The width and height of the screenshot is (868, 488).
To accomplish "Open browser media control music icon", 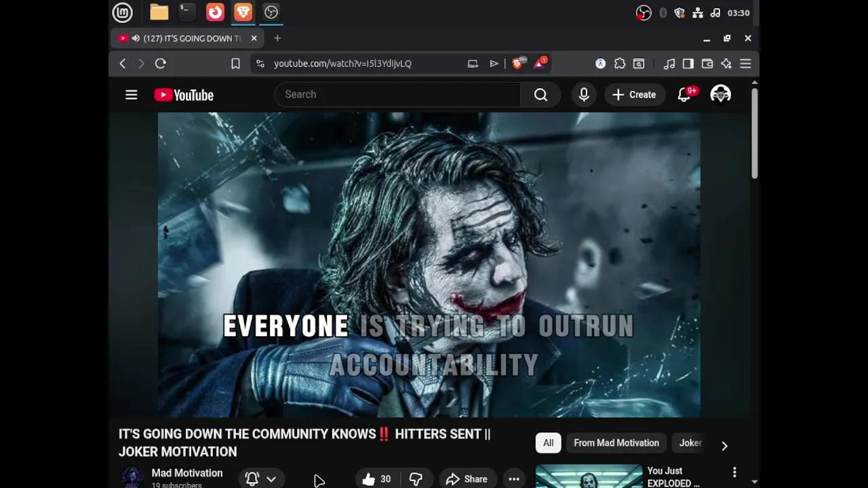I will (x=669, y=64).
